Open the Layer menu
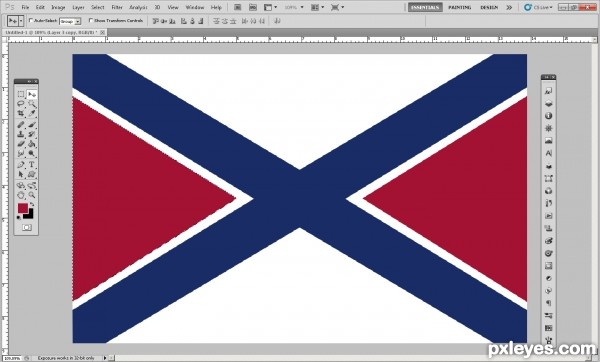Screen dimensions: 600x362 coord(78,7)
